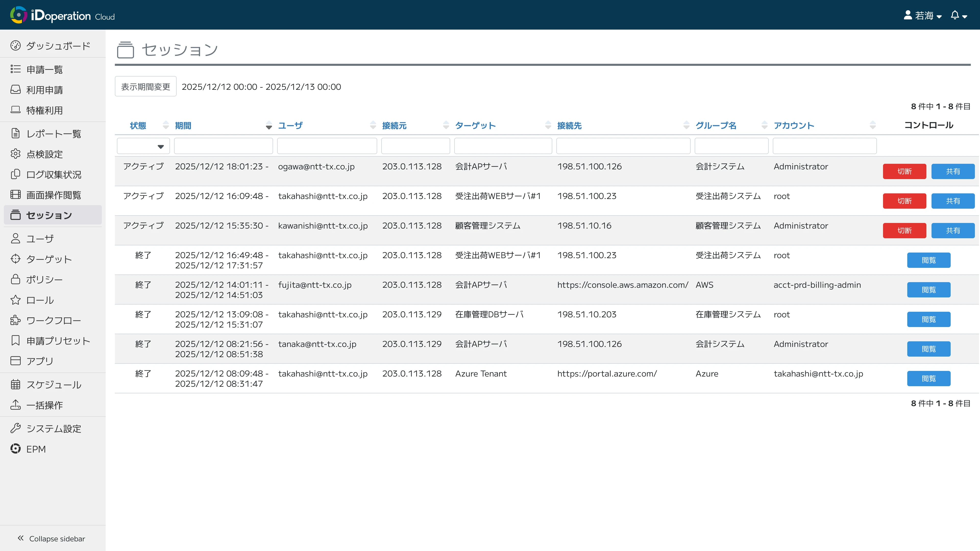The width and height of the screenshot is (980, 551).
Task: Click the 接続先 filter input field
Action: tap(623, 146)
